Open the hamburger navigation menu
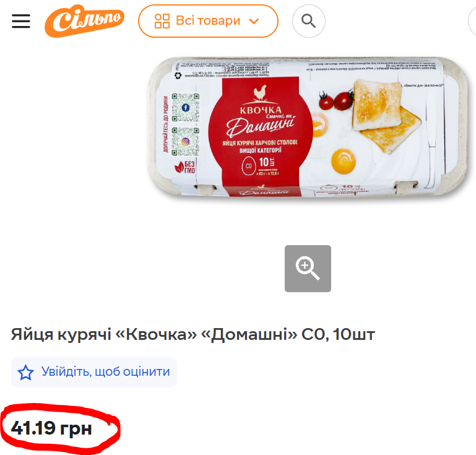 coord(21,21)
